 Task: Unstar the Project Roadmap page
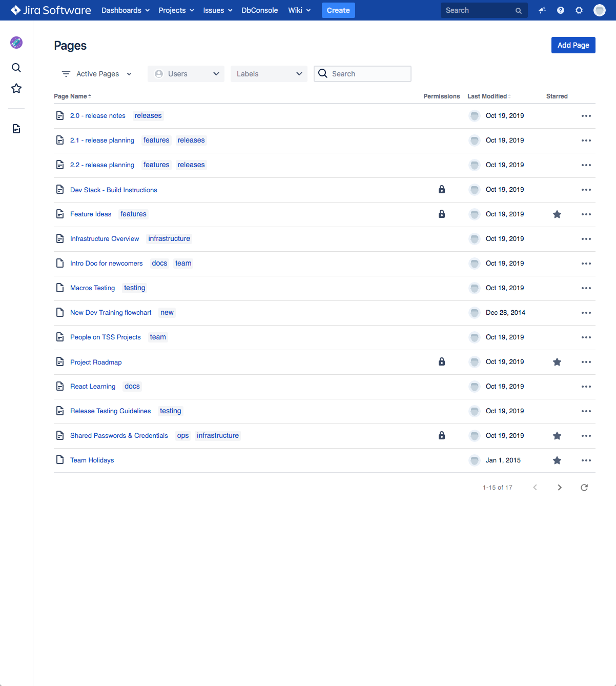pyautogui.click(x=557, y=362)
